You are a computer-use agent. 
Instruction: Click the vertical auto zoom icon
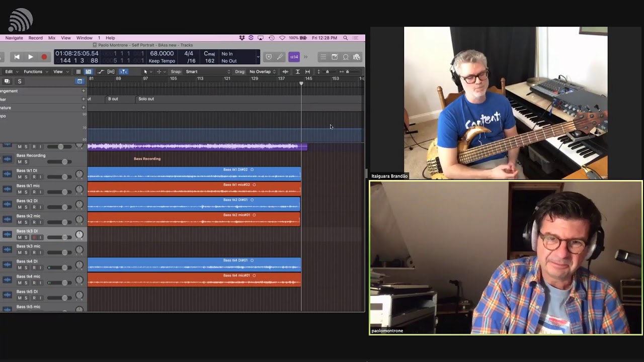coord(297,71)
